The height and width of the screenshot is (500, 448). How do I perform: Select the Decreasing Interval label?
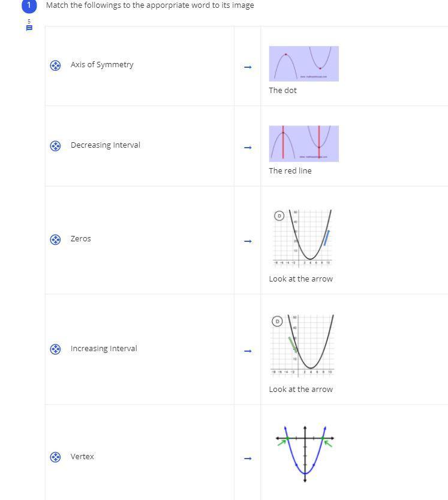[x=106, y=145]
